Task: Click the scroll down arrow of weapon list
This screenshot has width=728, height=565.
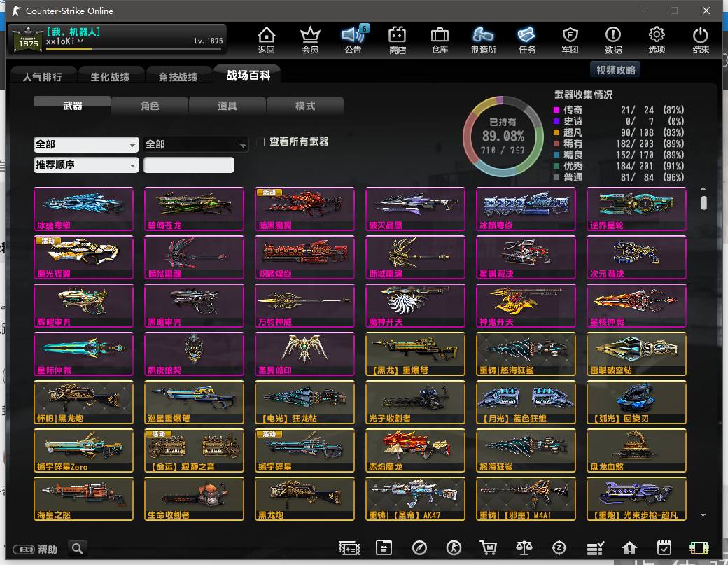Action: coord(703,515)
